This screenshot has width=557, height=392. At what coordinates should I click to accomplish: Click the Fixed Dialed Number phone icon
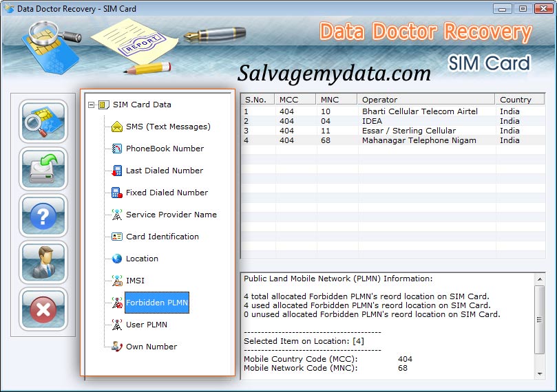[117, 193]
